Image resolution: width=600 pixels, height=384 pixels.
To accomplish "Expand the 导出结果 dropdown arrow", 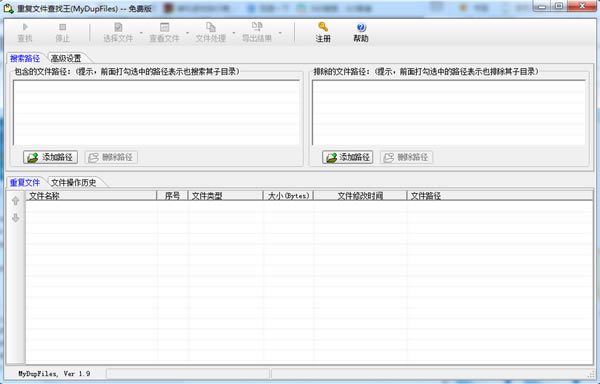I will 280,33.
